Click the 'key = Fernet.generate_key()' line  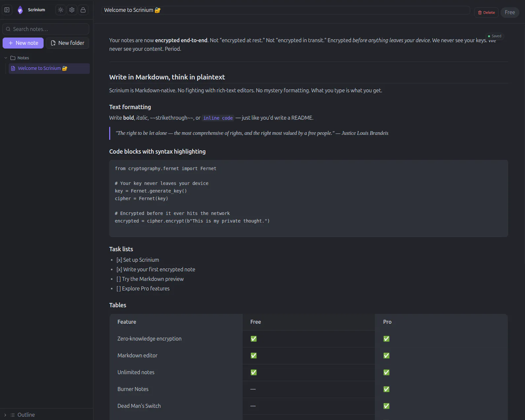[x=151, y=191]
